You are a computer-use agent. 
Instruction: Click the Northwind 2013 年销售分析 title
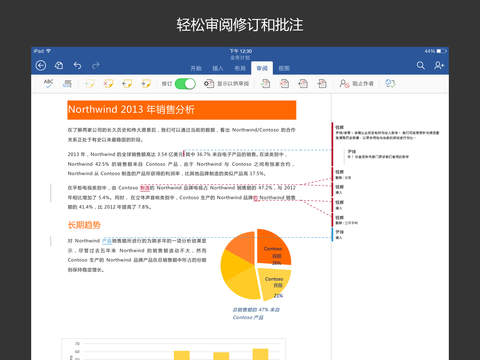tap(182, 110)
